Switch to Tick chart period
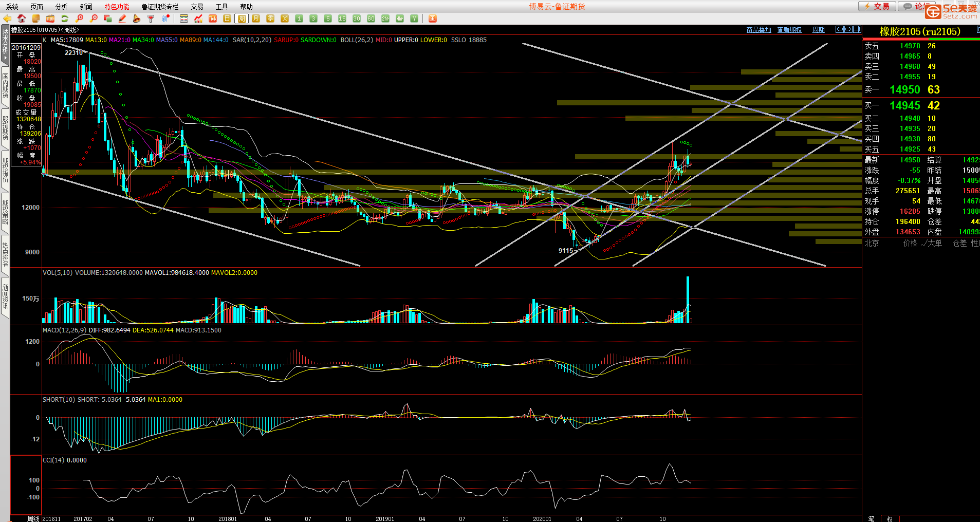Image resolution: width=980 pixels, height=522 pixels. pos(213,18)
